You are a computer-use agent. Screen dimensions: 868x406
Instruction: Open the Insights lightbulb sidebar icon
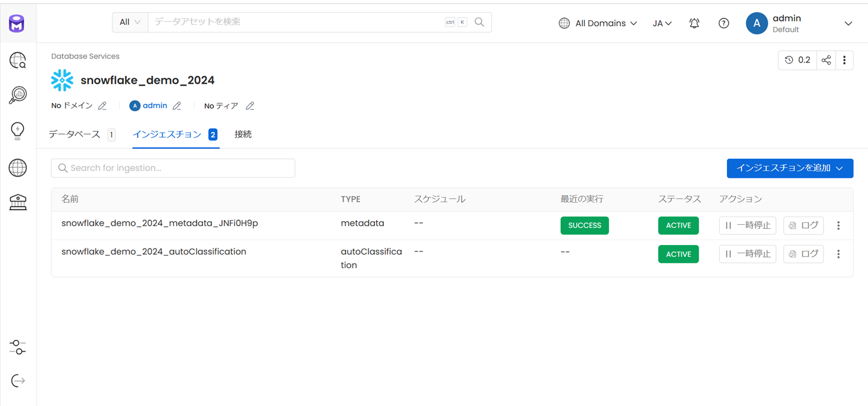(18, 131)
